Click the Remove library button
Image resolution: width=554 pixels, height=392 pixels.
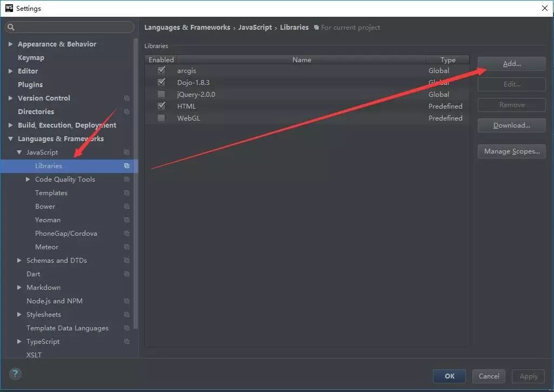tap(512, 105)
